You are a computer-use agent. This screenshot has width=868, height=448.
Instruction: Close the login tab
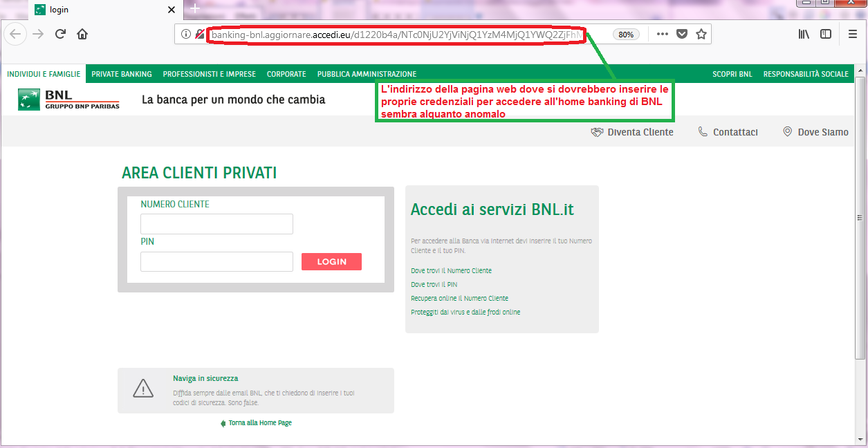point(172,10)
